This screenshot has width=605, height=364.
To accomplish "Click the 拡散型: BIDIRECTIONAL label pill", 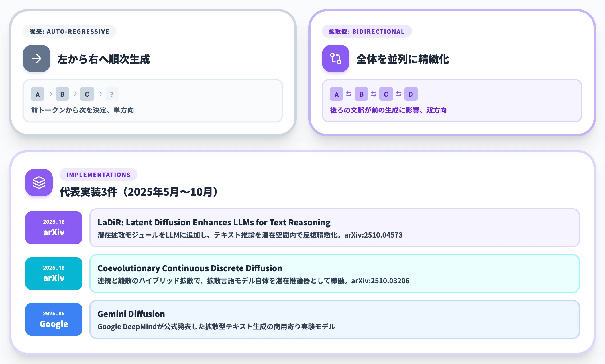I will (x=367, y=31).
